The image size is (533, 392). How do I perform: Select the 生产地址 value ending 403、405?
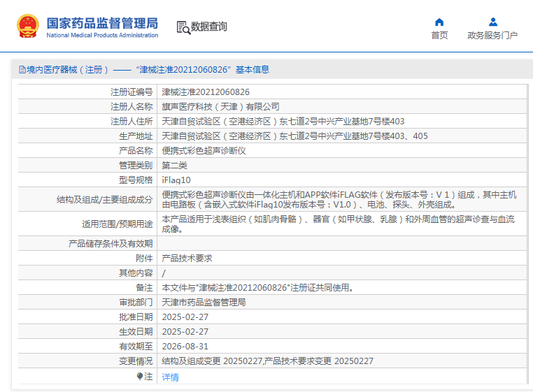[294, 136]
